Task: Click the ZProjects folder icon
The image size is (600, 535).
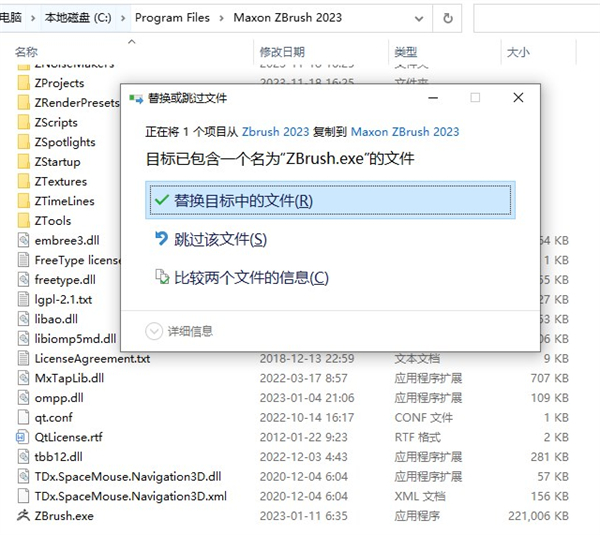Action: click(x=23, y=83)
